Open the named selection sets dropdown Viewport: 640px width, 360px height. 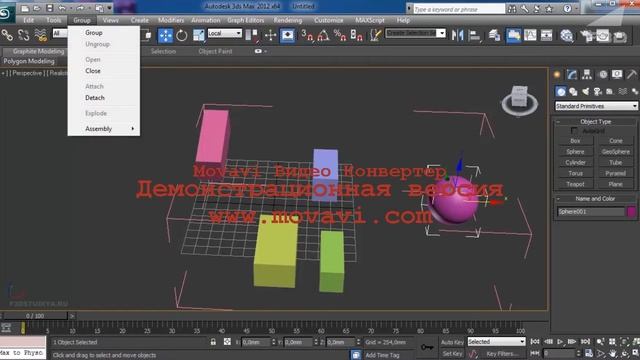click(x=416, y=33)
